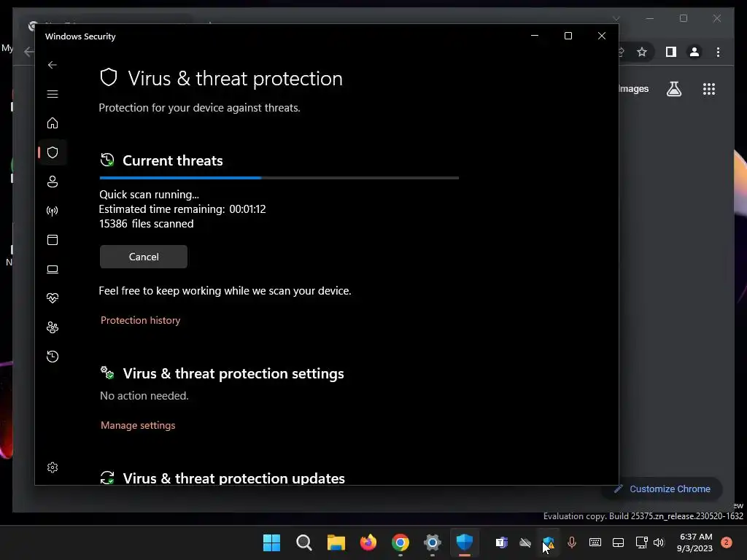Click the '15386 files scanned' text
Viewport: 747px width, 560px height.
tap(146, 224)
